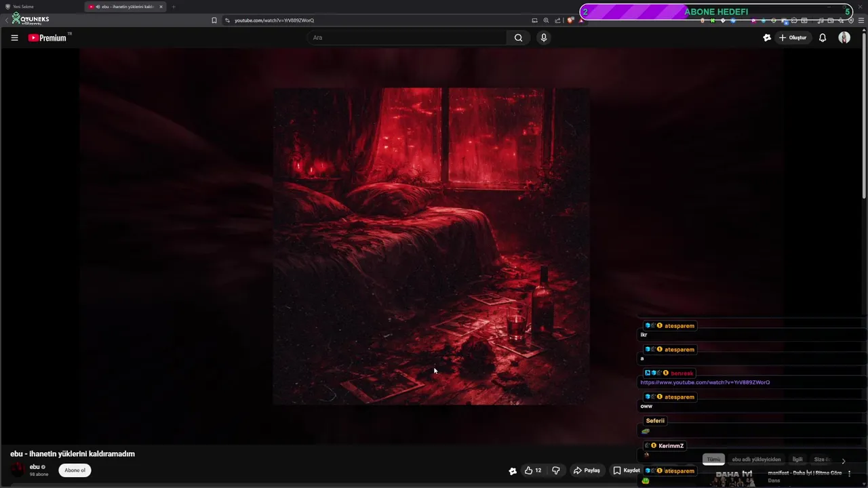The width and height of the screenshot is (868, 488).
Task: Open options for manifest - Daha İyi video
Action: (849, 474)
